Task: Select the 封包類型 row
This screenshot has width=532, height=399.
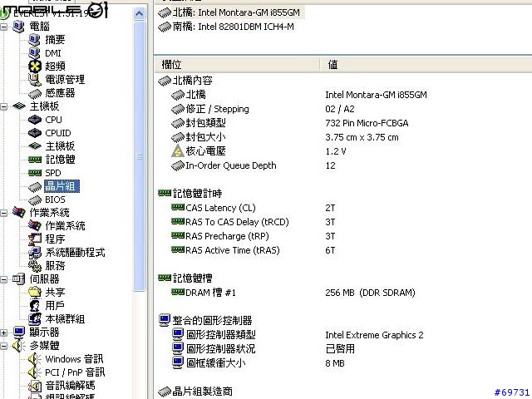Action: tap(342, 123)
